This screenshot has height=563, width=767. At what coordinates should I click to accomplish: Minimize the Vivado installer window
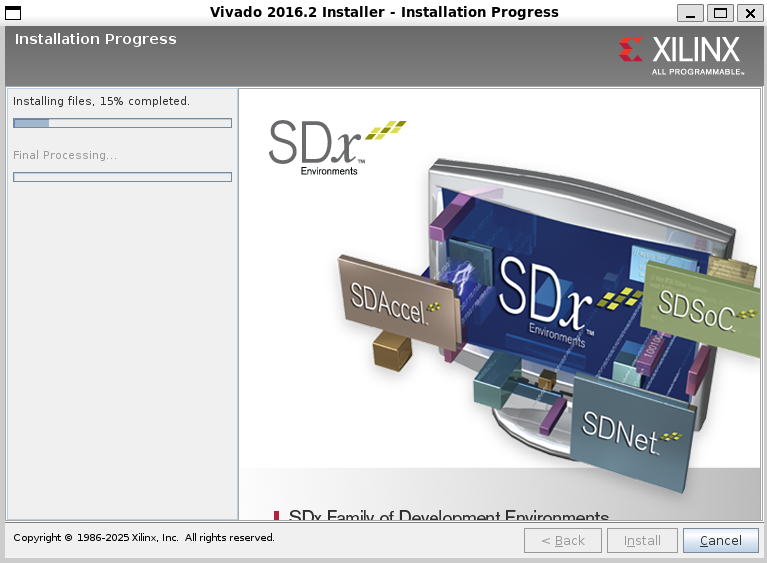point(690,12)
